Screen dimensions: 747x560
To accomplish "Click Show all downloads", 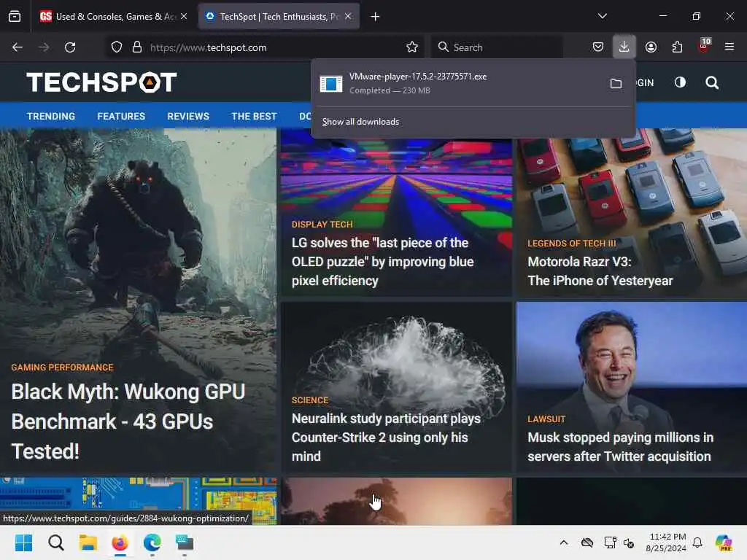I will point(360,122).
